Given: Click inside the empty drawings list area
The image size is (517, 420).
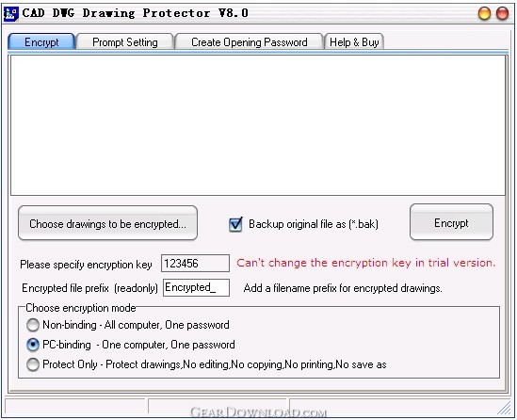Looking at the screenshot, I should point(258,125).
